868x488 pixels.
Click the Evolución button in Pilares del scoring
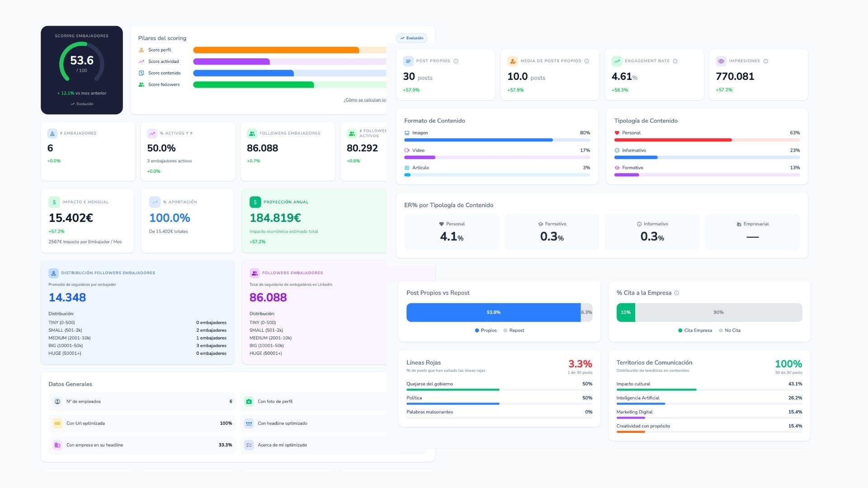[x=411, y=38]
